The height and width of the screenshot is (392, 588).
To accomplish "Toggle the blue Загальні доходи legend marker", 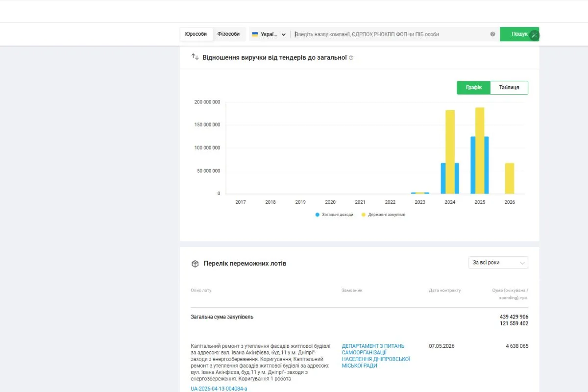I will 318,215.
